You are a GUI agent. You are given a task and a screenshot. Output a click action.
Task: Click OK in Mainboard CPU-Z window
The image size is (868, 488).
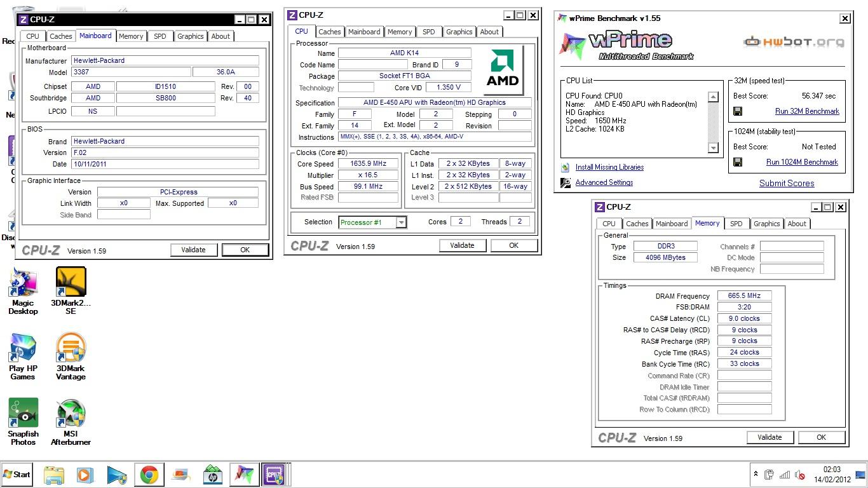[x=245, y=250]
